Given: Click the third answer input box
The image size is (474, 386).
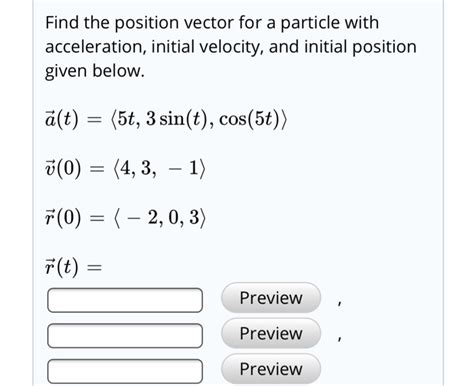Looking at the screenshot, I should tap(125, 371).
